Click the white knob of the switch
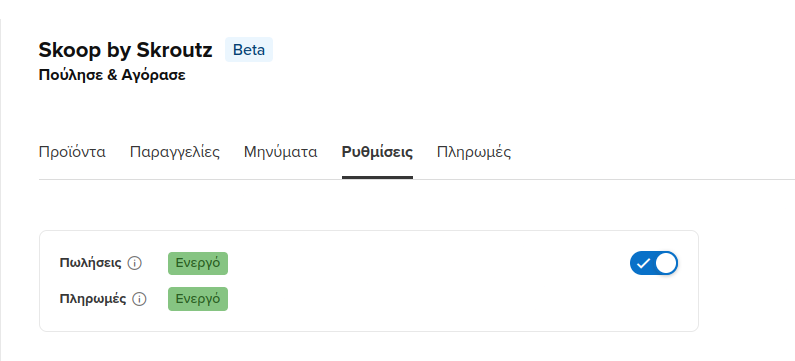The image size is (795, 361). tap(665, 264)
